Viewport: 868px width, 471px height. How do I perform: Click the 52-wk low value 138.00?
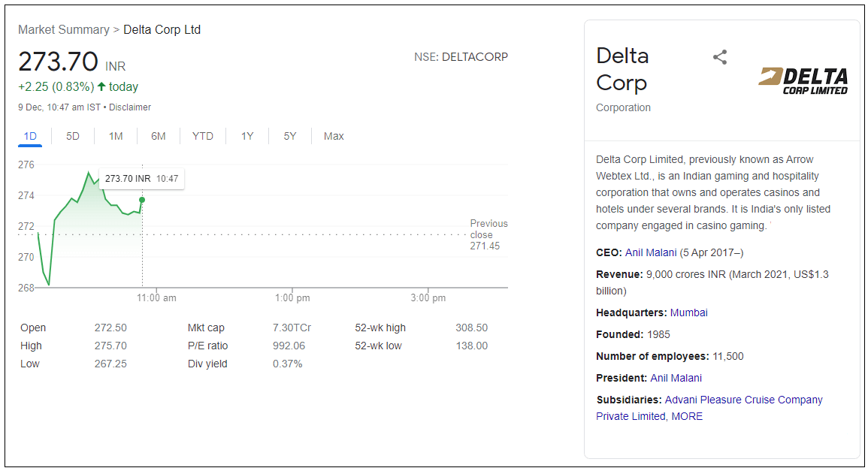click(472, 346)
